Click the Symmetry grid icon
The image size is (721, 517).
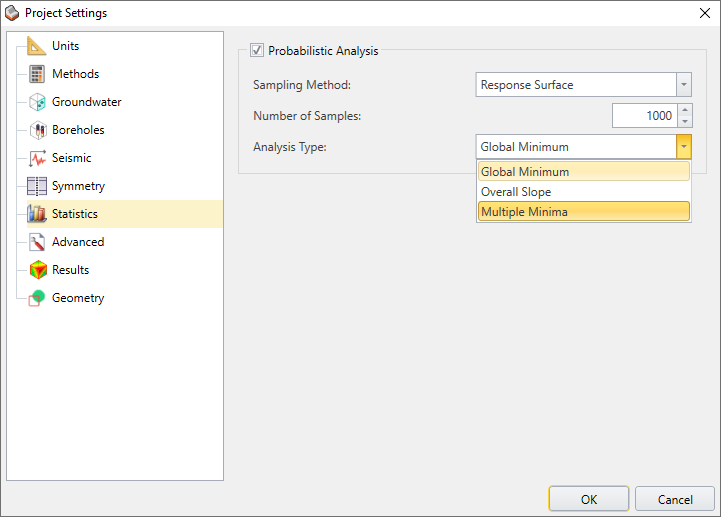(37, 186)
